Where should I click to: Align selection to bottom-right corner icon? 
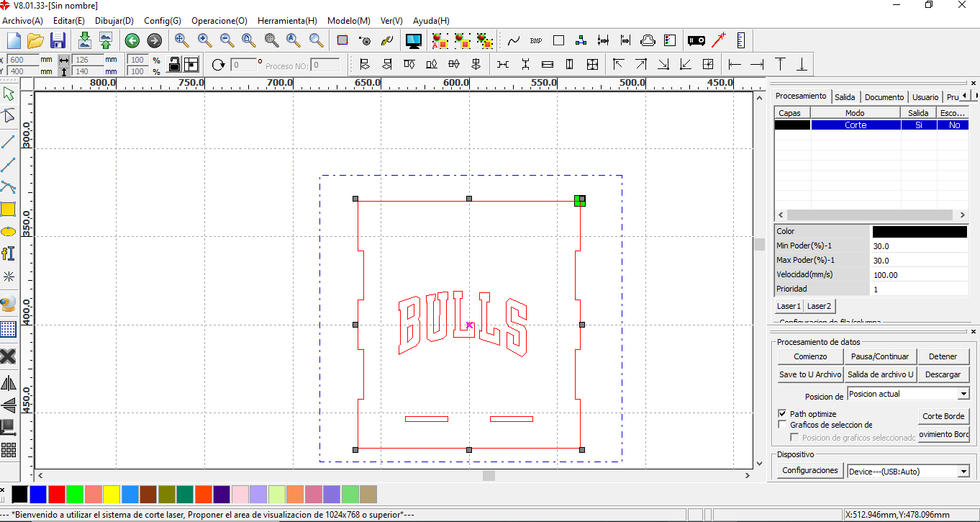tap(663, 65)
